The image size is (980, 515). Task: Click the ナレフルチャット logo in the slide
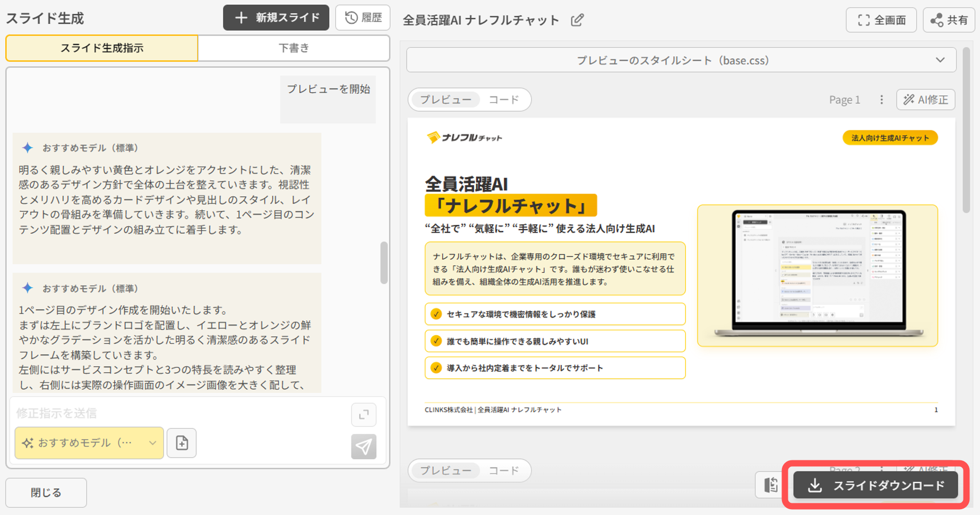(465, 138)
